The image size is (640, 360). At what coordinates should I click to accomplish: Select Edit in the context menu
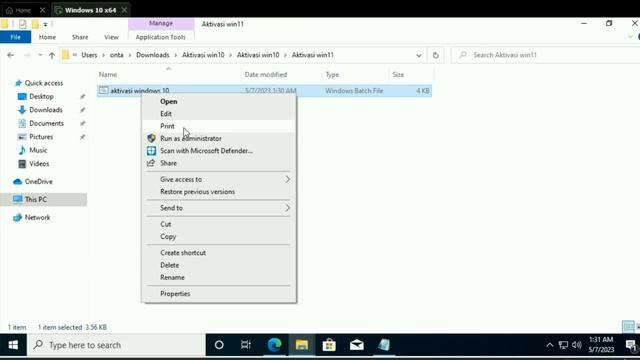(x=166, y=113)
